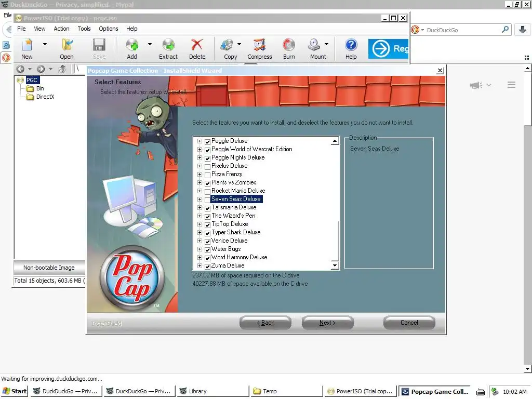Click the blue Register arrow button

pyautogui.click(x=388, y=49)
